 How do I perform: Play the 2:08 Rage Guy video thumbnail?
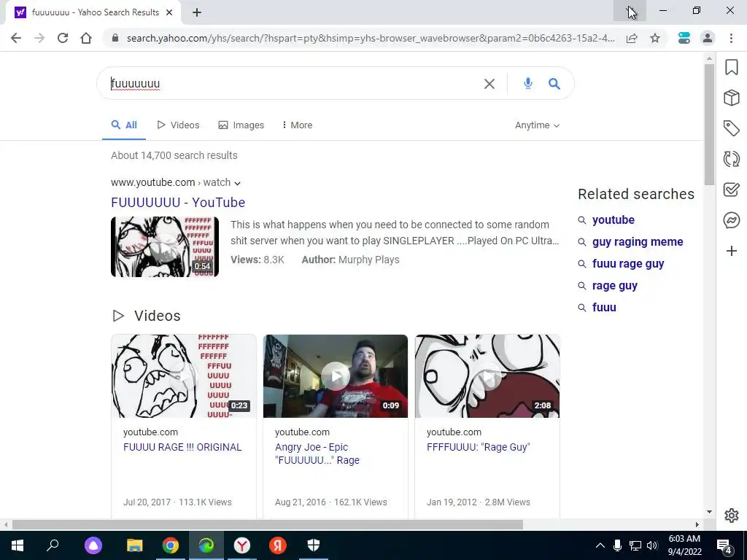click(x=487, y=376)
